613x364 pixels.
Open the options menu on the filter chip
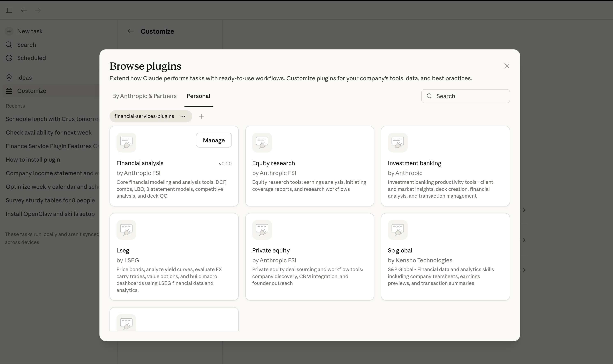pyautogui.click(x=183, y=116)
